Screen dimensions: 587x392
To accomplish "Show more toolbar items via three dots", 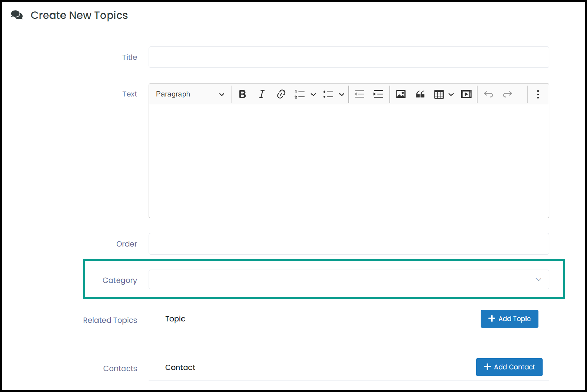I will coord(538,94).
